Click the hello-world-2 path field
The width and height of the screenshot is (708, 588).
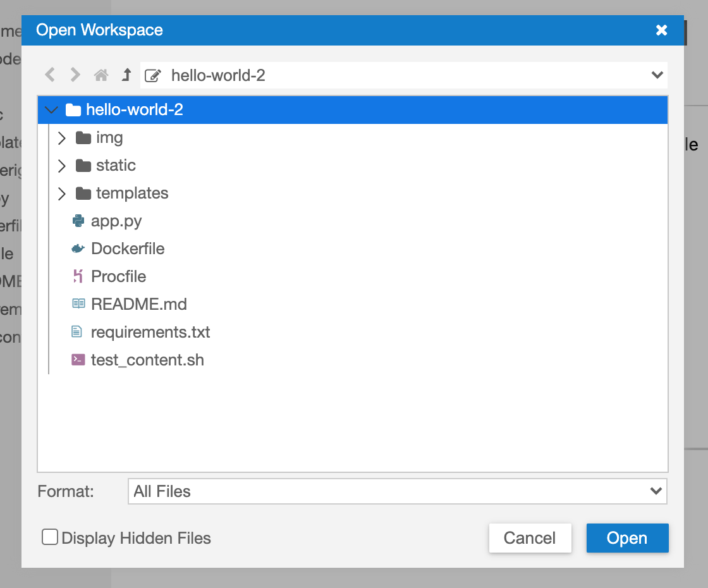(404, 75)
